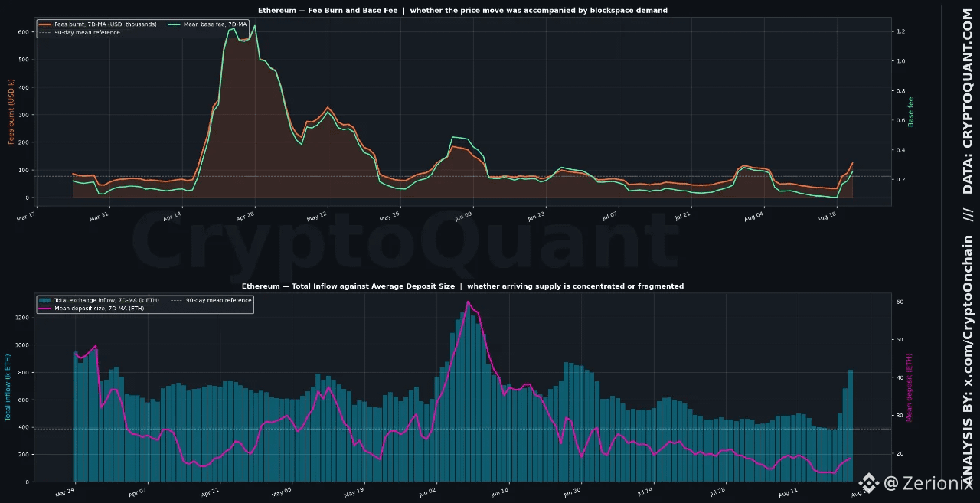980x503 pixels.
Task: Click the 'Jun 02' date tick
Action: [x=426, y=493]
